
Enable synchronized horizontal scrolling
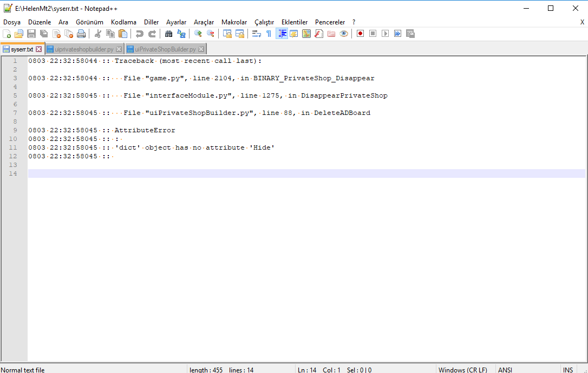point(240,34)
